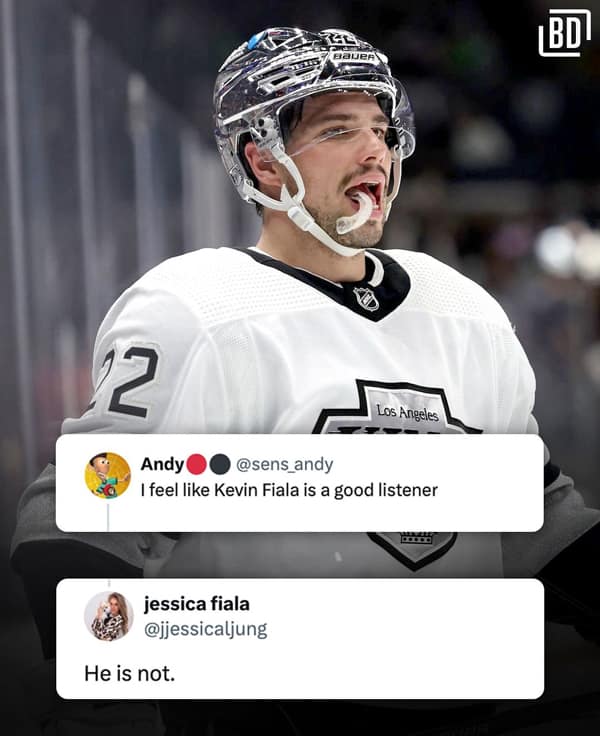
Task: Open Andy's cartoon profile avatar
Action: pyautogui.click(x=108, y=475)
